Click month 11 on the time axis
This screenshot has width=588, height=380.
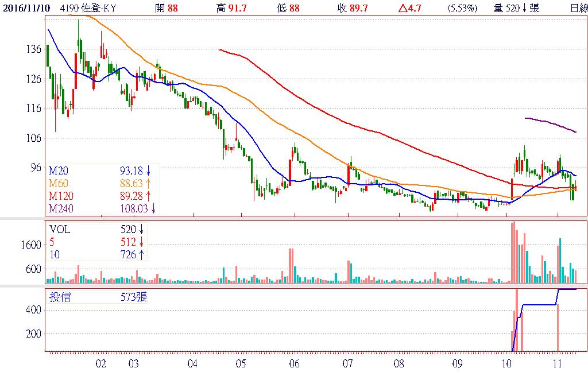click(x=557, y=363)
